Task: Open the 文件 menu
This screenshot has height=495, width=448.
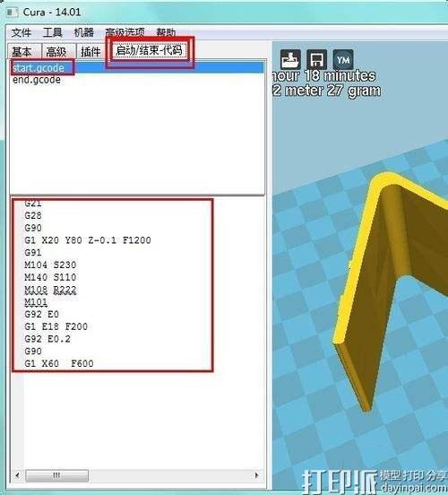Action: [22, 32]
